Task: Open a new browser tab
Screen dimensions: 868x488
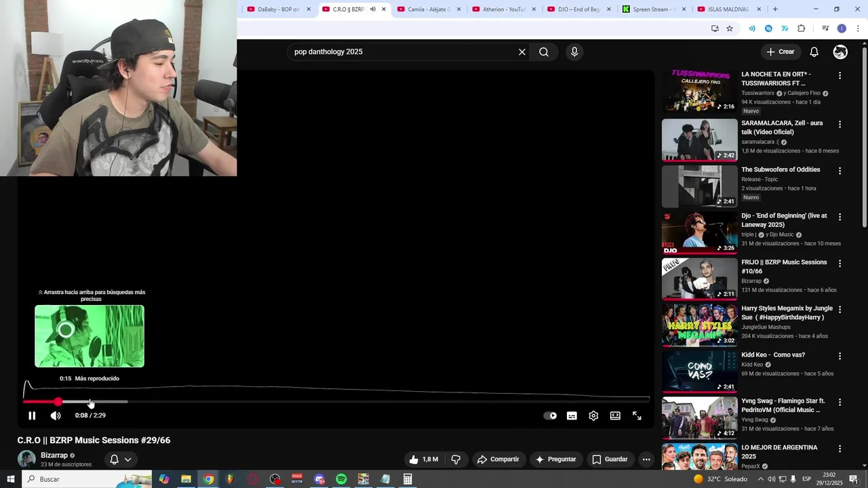Action: tap(775, 9)
